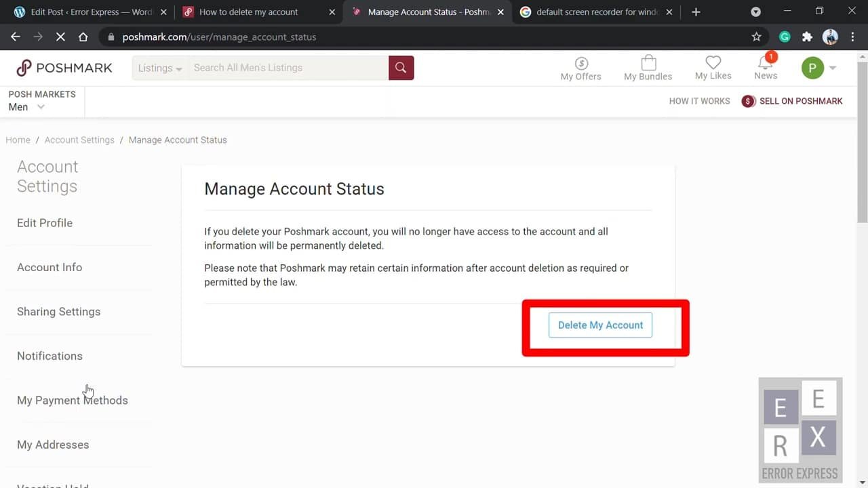
Task: Click the Poshmark logo
Action: pos(63,67)
